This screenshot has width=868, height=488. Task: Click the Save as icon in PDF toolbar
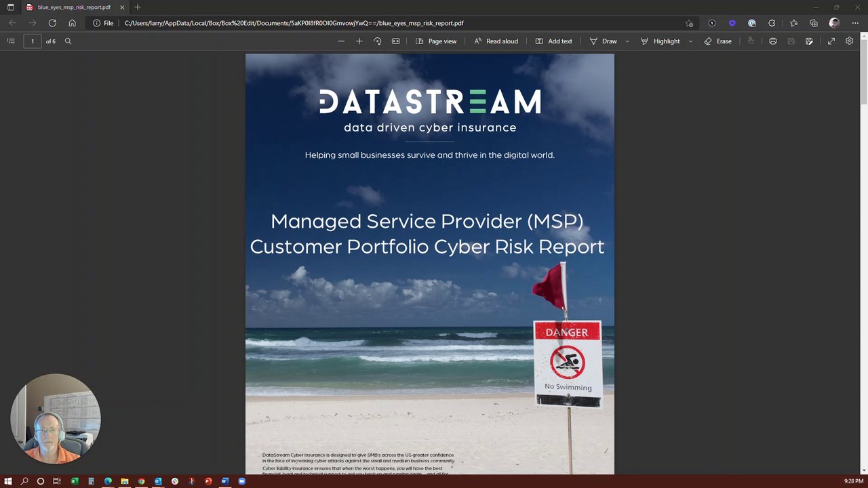point(809,41)
